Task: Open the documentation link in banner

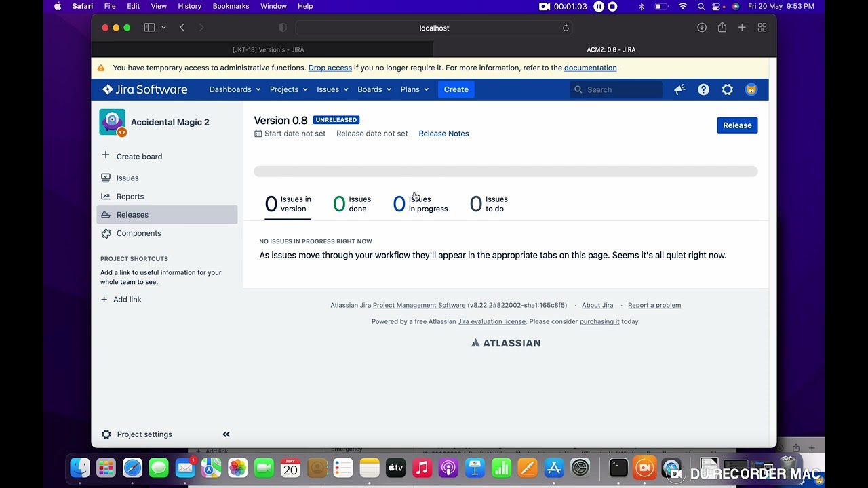Action: click(590, 68)
